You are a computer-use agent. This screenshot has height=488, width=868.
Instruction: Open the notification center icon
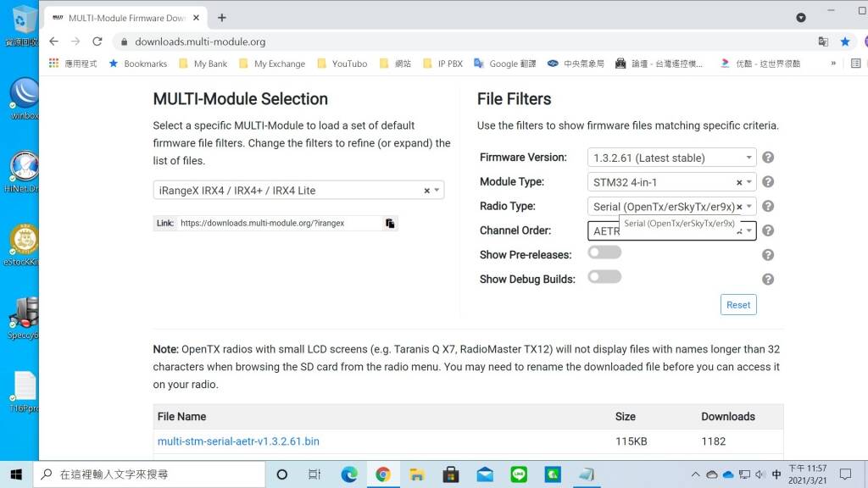coord(845,474)
